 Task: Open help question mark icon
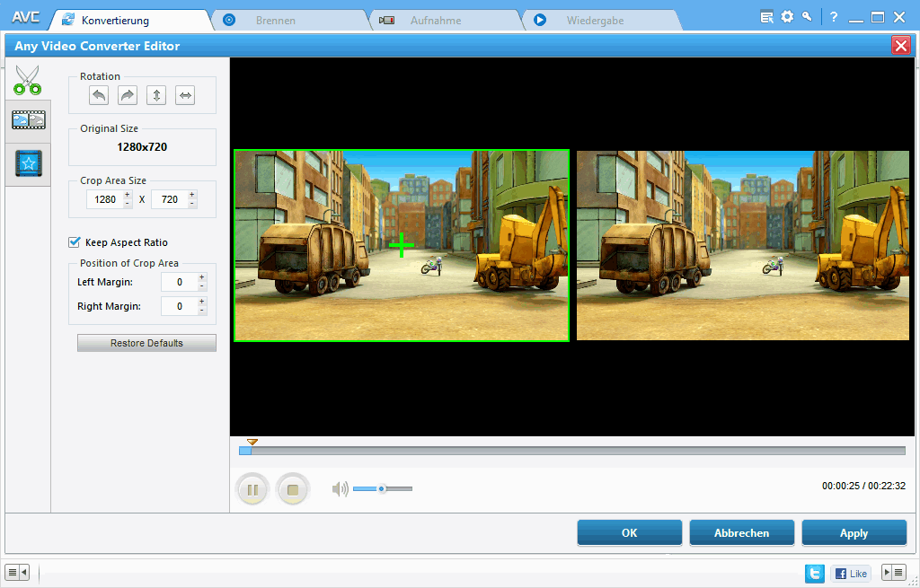click(x=833, y=17)
